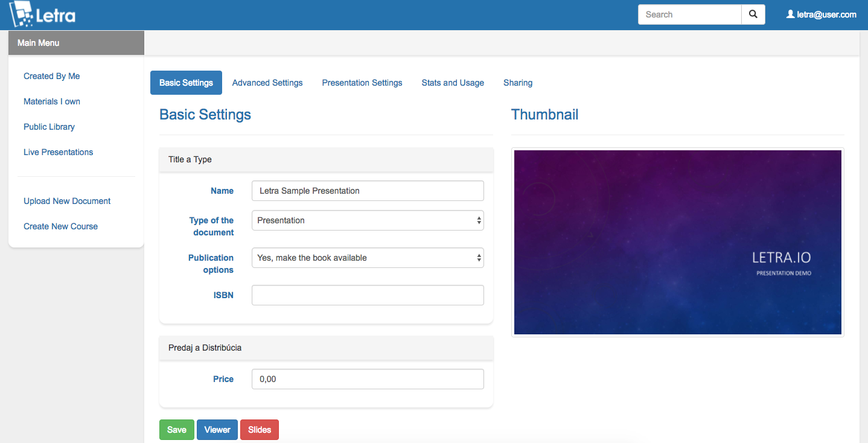Viewport: 868px width, 443px height.
Task: Click the Basic Settings heading text
Action: pos(205,115)
